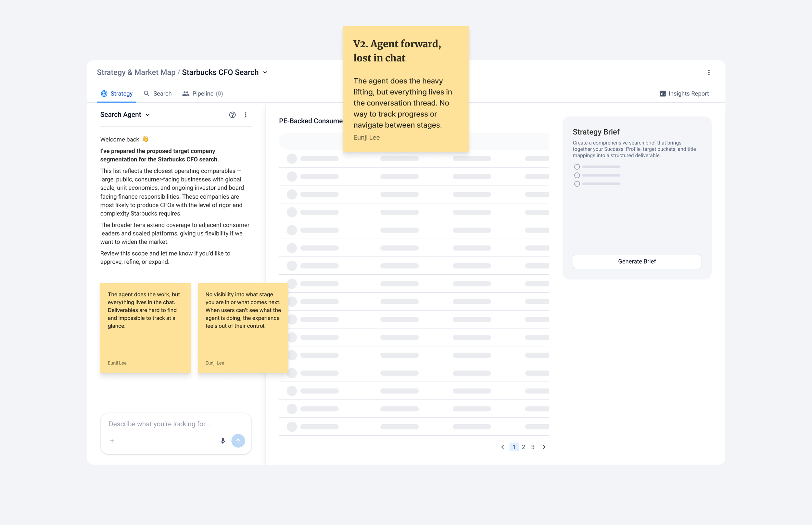Click the microphone voice input icon
812x525 pixels.
[x=223, y=441]
